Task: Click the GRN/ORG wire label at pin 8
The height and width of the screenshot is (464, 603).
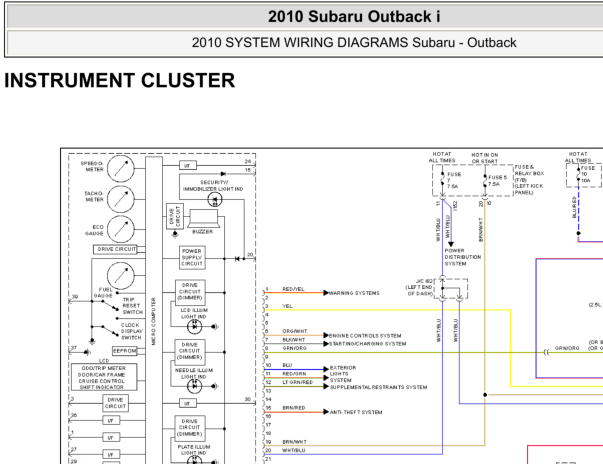Action: coord(295,348)
